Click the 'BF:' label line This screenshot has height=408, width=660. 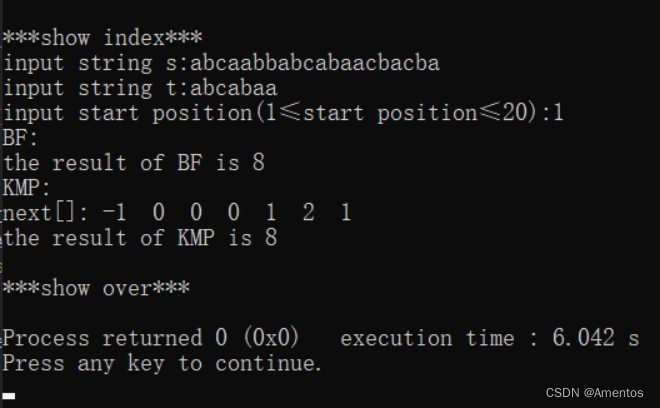pyautogui.click(x=20, y=138)
